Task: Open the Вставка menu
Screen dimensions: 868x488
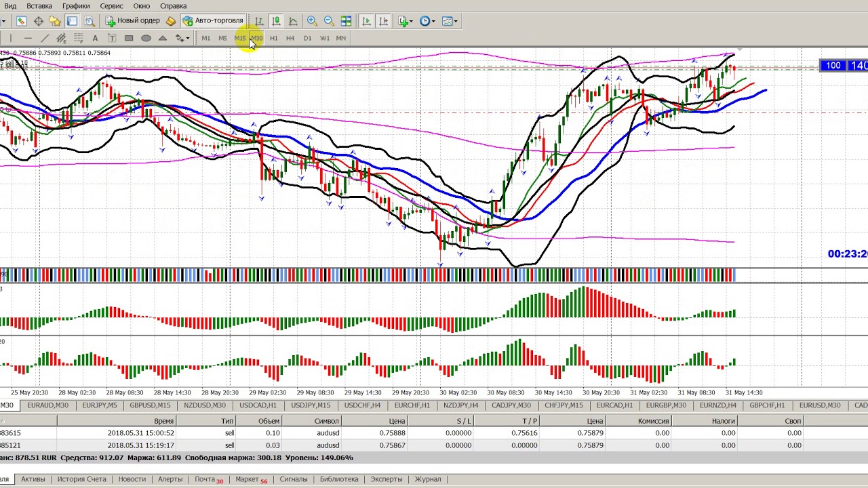Action: click(39, 5)
